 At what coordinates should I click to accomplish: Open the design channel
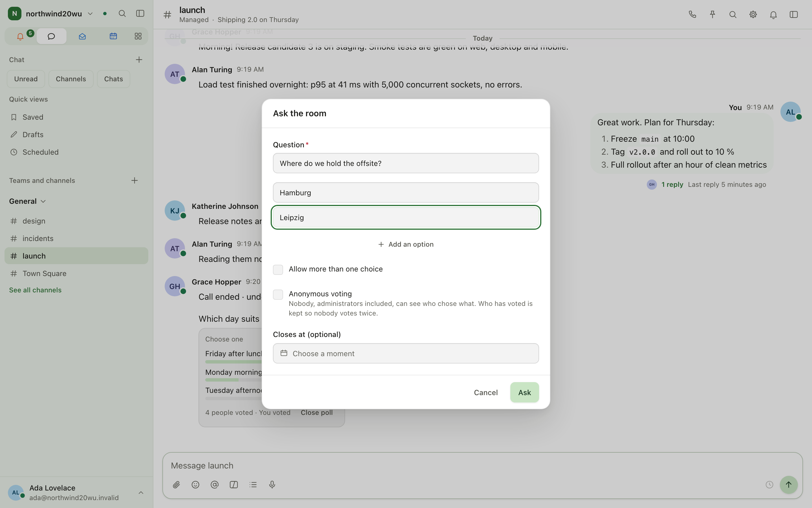(x=76, y=221)
